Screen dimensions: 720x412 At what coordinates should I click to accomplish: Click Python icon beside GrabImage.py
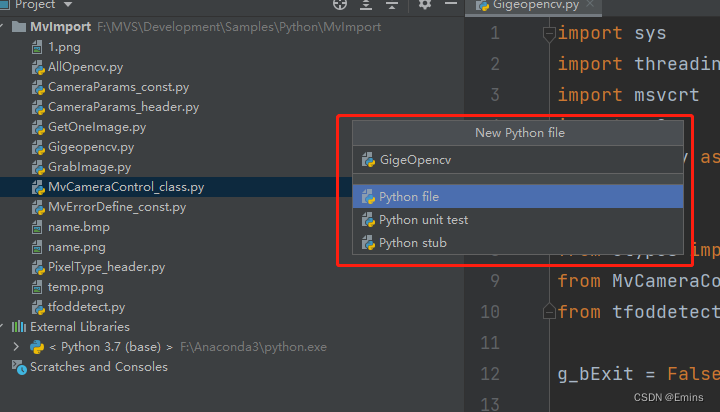38,167
